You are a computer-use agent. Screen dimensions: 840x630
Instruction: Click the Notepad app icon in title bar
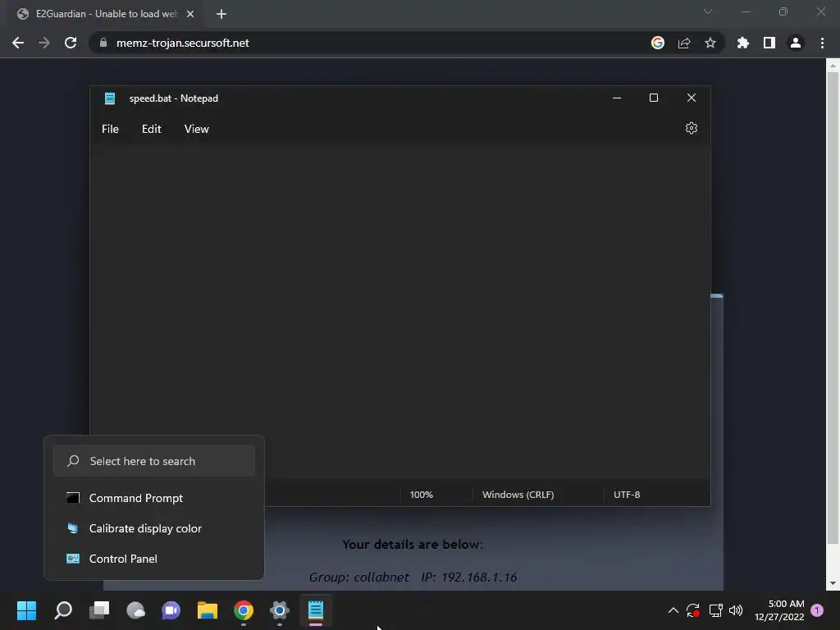coord(110,98)
